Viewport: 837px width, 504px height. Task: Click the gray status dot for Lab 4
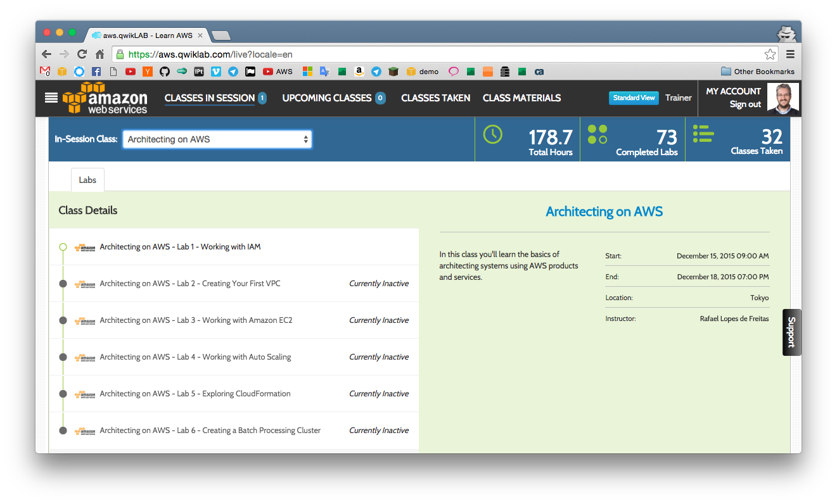tap(63, 357)
